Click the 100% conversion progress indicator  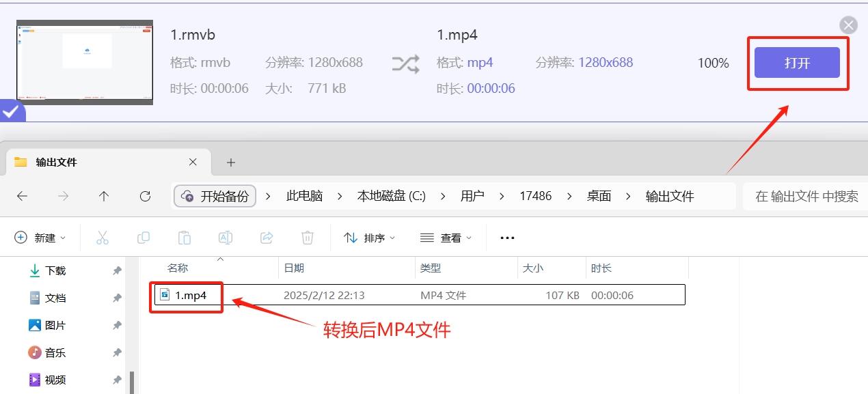pos(713,62)
